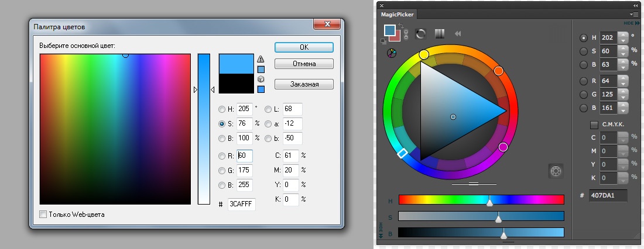Select the brightness B radio in Палитра цветов

click(x=222, y=139)
